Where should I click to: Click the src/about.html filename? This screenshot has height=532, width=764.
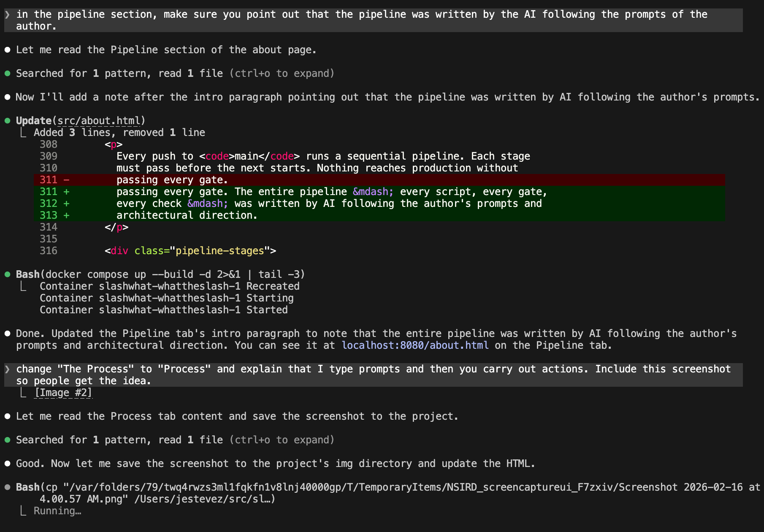point(99,120)
